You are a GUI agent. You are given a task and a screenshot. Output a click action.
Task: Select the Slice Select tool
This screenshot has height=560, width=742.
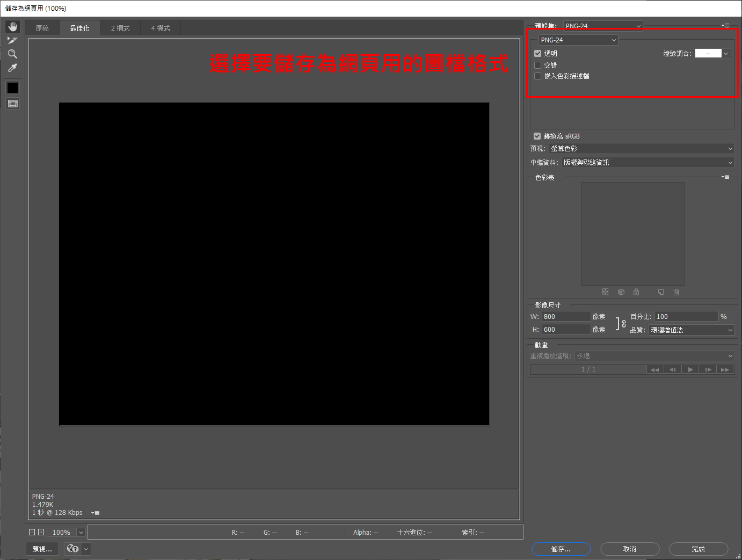point(12,40)
